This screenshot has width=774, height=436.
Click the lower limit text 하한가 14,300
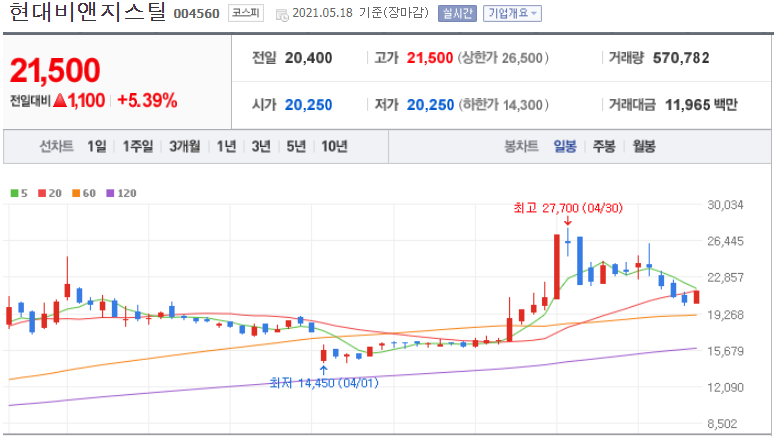tap(503, 105)
